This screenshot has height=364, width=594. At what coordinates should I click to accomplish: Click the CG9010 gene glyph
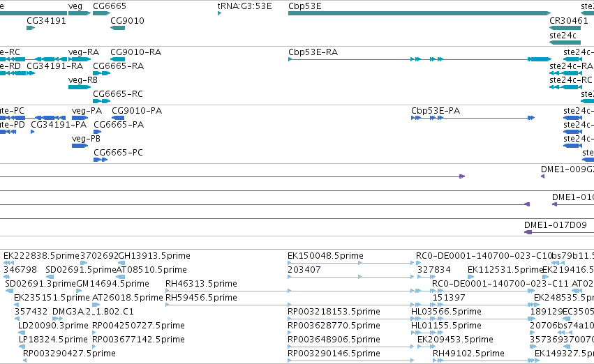click(x=117, y=28)
